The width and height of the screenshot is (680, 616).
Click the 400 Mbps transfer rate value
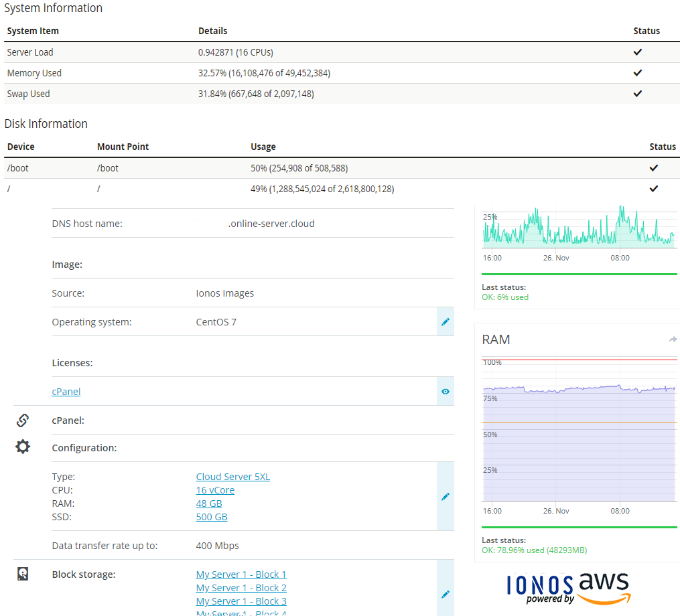coord(217,545)
